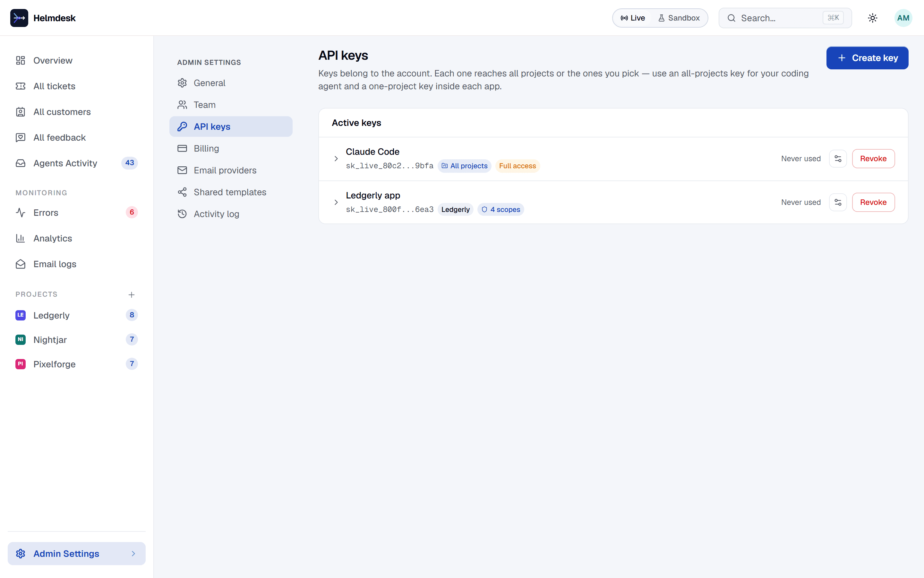
Task: Click the Shared templates share icon
Action: 182,192
